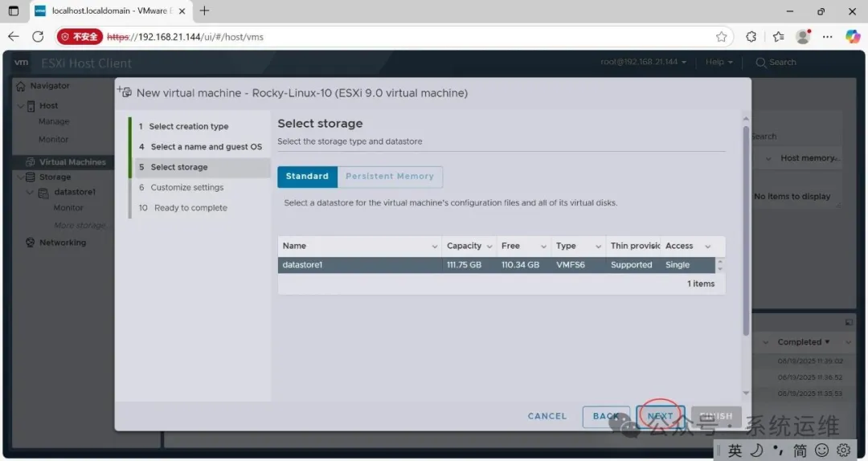
Task: Open Capacity column chevron
Action: click(489, 247)
